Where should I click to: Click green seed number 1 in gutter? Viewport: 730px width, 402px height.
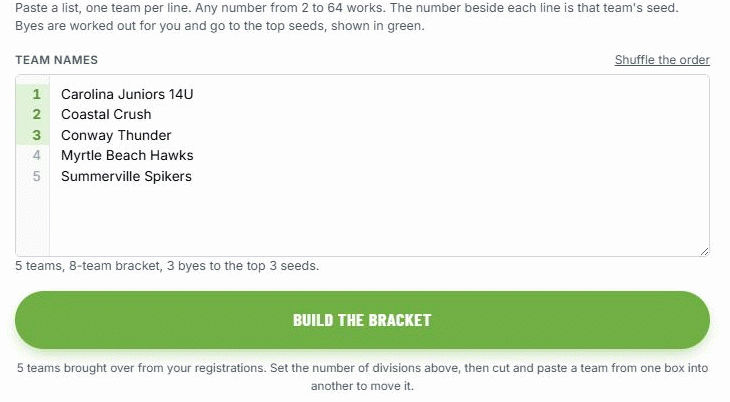(x=36, y=95)
